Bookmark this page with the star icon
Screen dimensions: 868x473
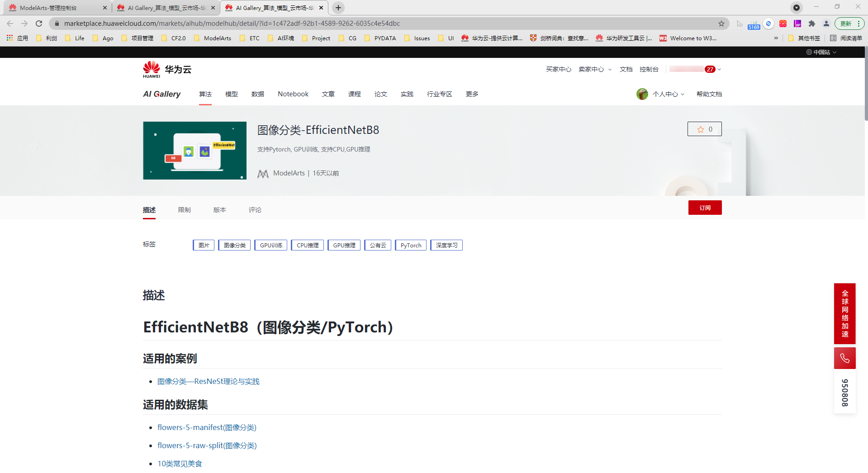click(721, 24)
